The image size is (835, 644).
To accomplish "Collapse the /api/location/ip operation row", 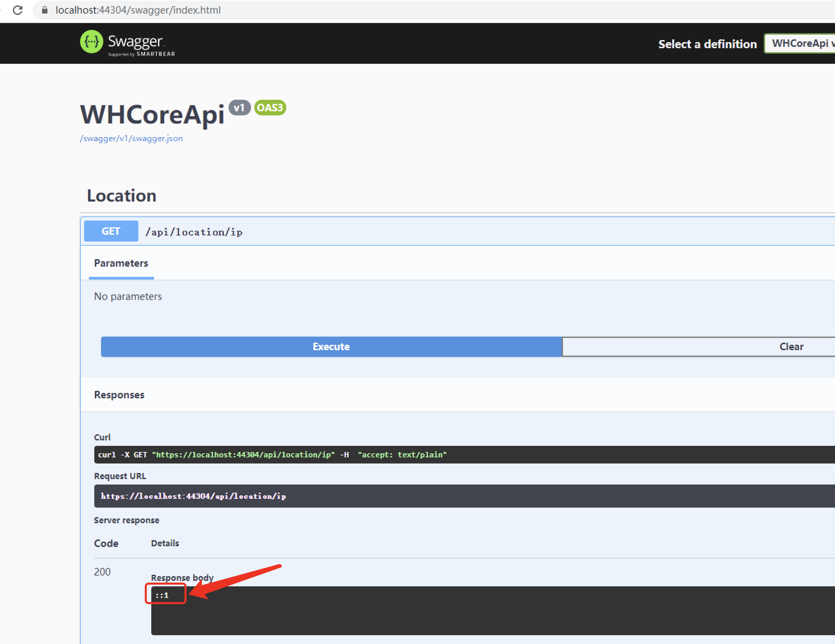I will click(x=194, y=232).
